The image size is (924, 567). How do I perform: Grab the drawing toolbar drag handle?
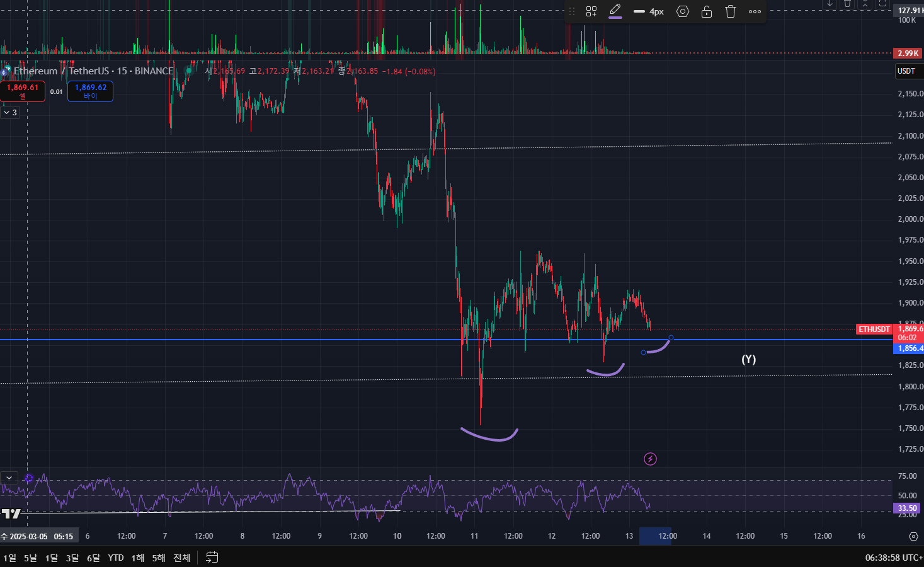tap(572, 11)
